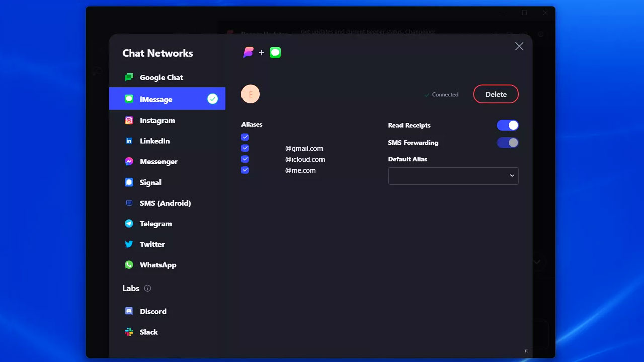Switch to the Slack network tab

click(x=149, y=332)
